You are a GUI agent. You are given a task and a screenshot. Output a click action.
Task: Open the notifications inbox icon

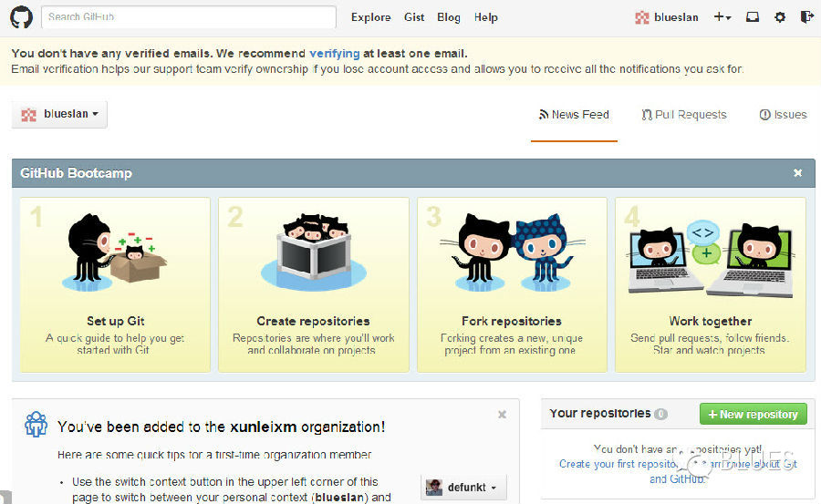tap(753, 17)
